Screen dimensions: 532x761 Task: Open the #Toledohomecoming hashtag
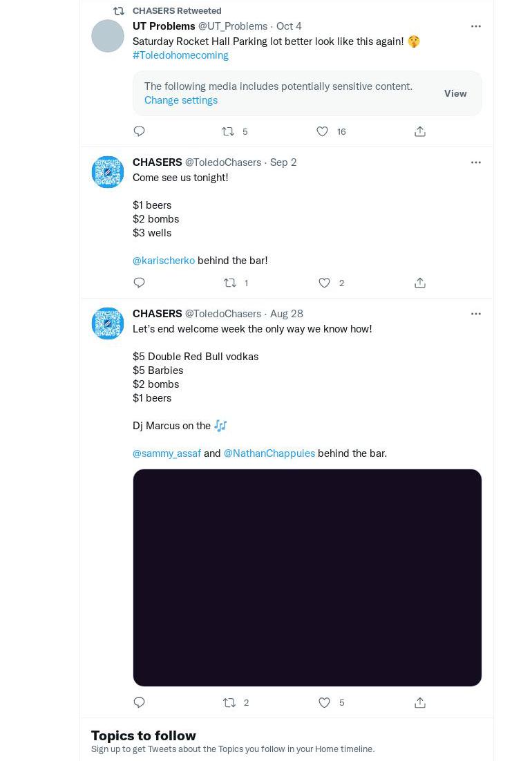click(180, 55)
